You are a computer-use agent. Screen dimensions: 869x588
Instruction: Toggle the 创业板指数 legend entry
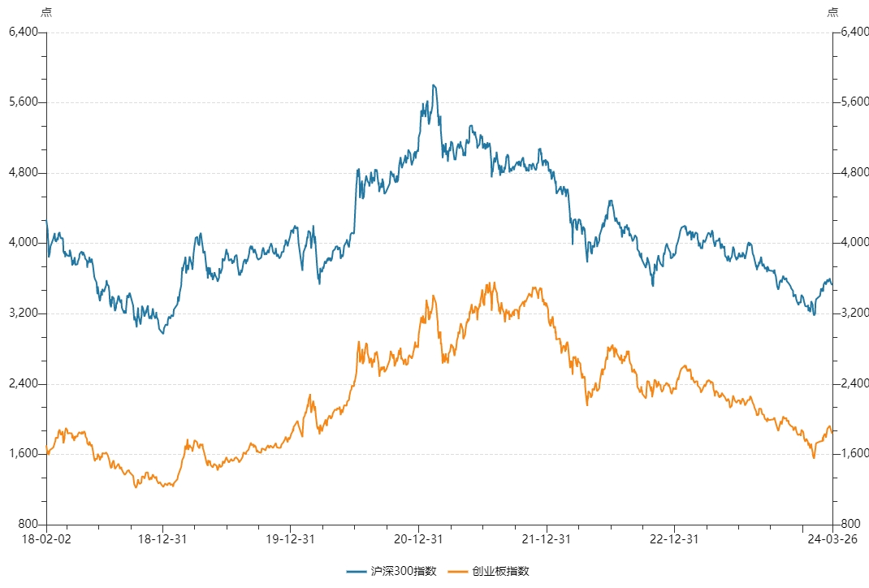[488, 571]
